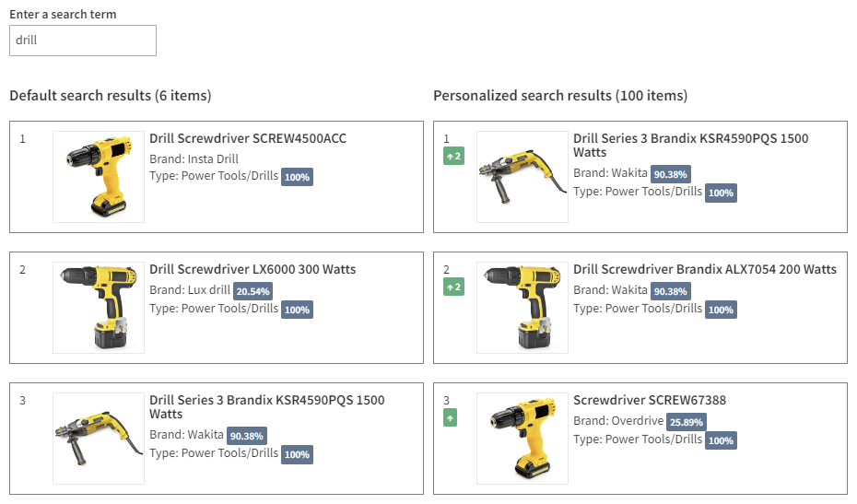Click green up-2 rank badge on personalized result 1

tap(452, 157)
